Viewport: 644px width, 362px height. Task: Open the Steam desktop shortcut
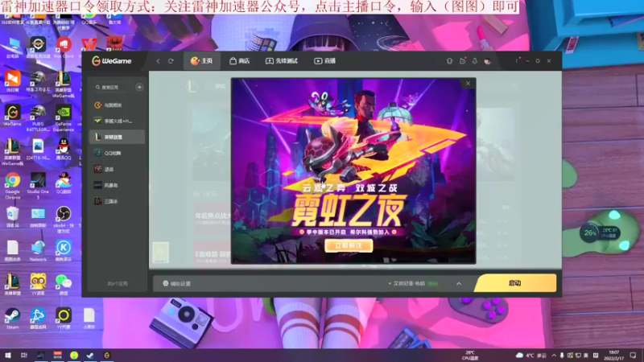(13, 319)
